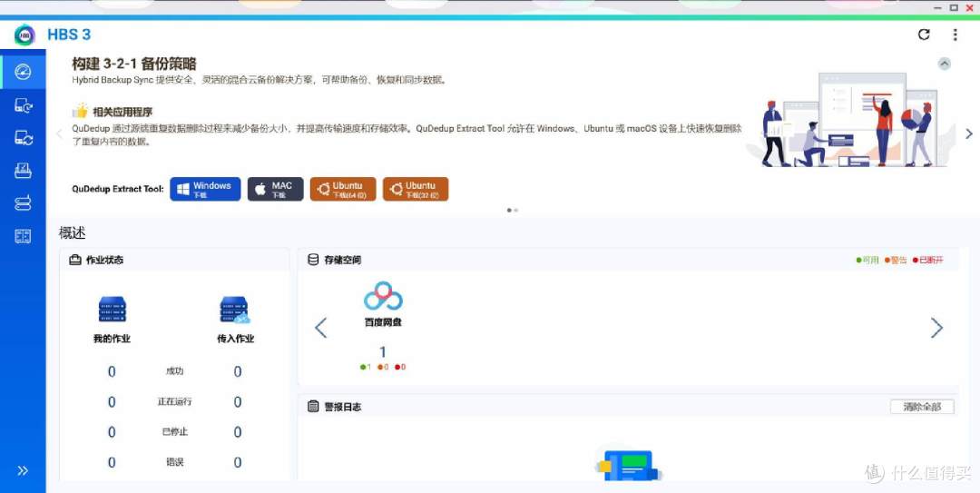Select the second banner pagination dot
The image size is (980, 493).
[x=515, y=211]
